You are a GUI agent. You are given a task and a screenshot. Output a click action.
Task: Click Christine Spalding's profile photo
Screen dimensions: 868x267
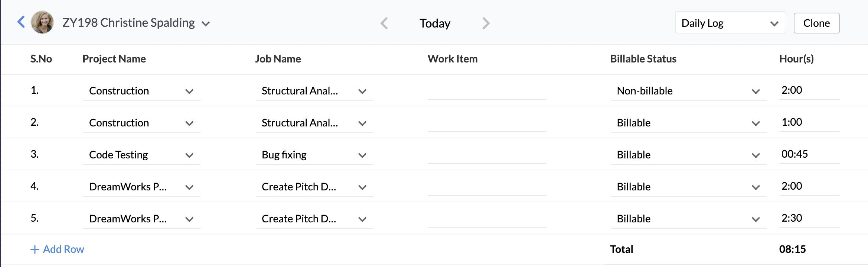tap(42, 22)
